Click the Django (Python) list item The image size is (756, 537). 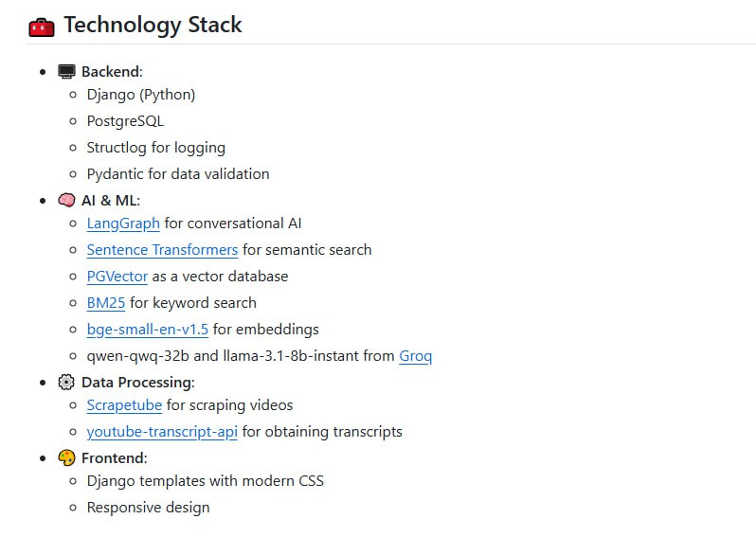tap(141, 95)
